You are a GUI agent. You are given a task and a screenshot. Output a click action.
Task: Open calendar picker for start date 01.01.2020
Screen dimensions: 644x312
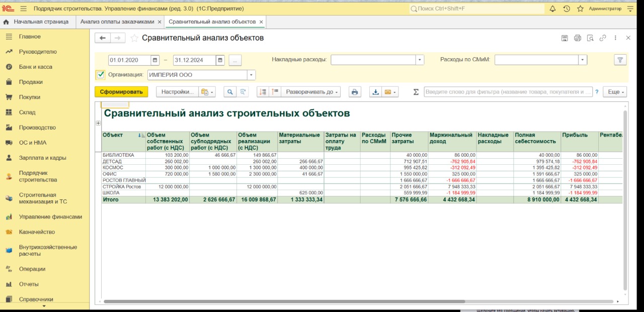click(155, 60)
